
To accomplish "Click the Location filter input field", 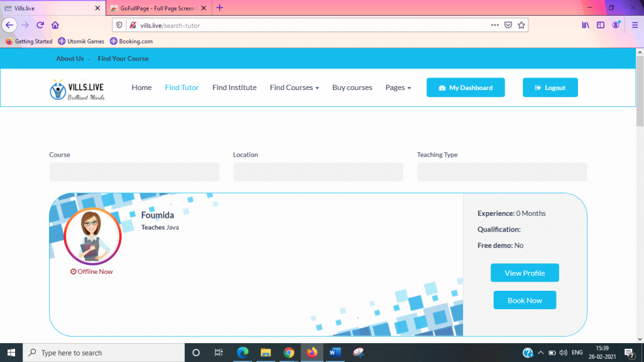I will point(318,172).
